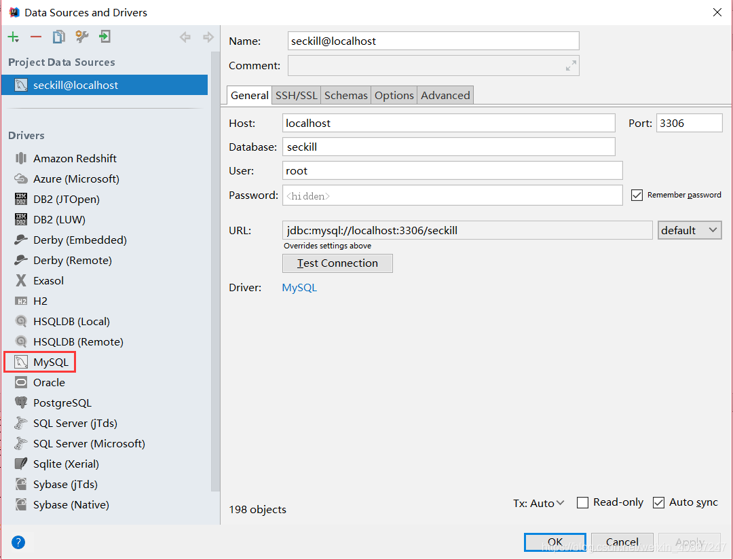This screenshot has width=733, height=560.
Task: Go forward with right arrow icon
Action: (x=208, y=37)
